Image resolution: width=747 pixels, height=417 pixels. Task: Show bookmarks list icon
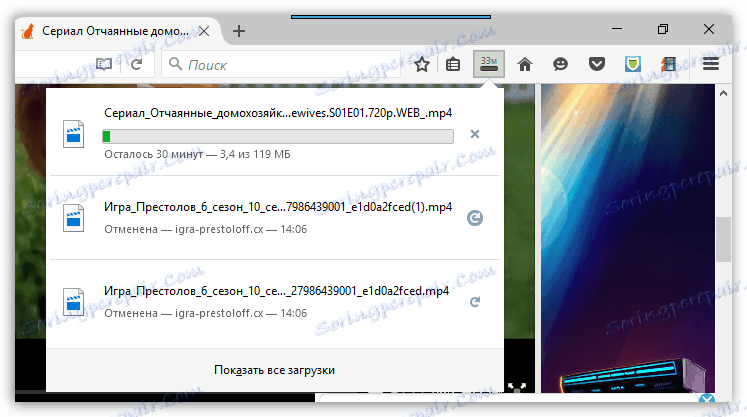coord(453,64)
